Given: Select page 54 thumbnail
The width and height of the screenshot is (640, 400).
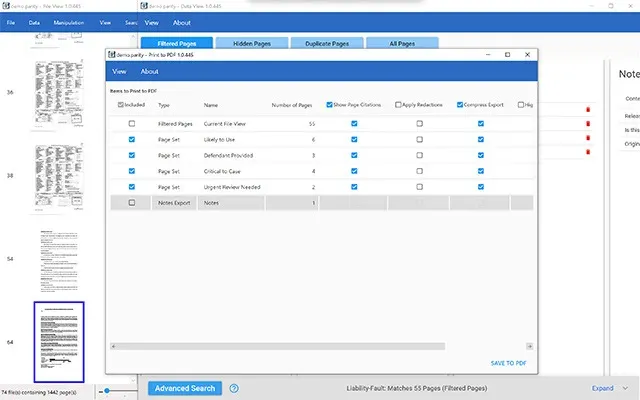Looking at the screenshot, I should point(59,260).
